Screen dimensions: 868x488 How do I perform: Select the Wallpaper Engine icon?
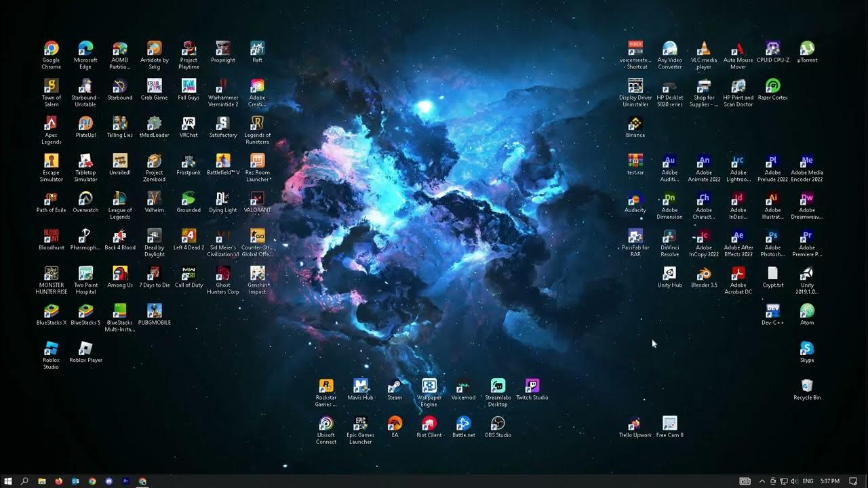pos(429,392)
